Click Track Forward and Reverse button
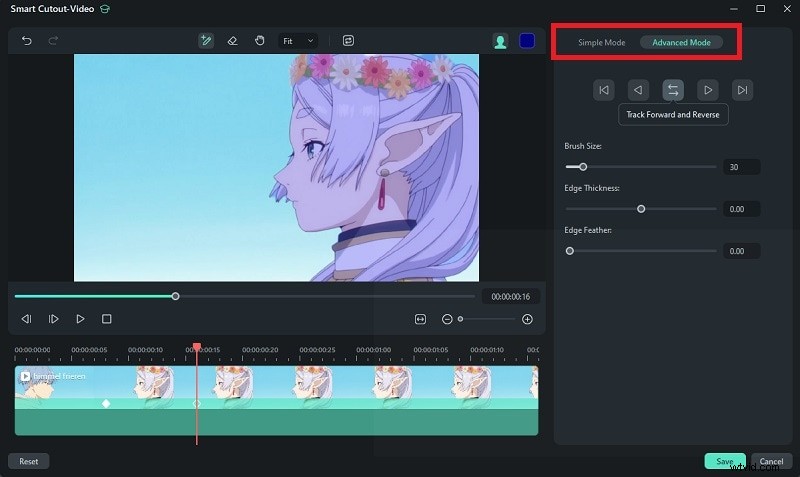Image resolution: width=800 pixels, height=477 pixels. [673, 90]
